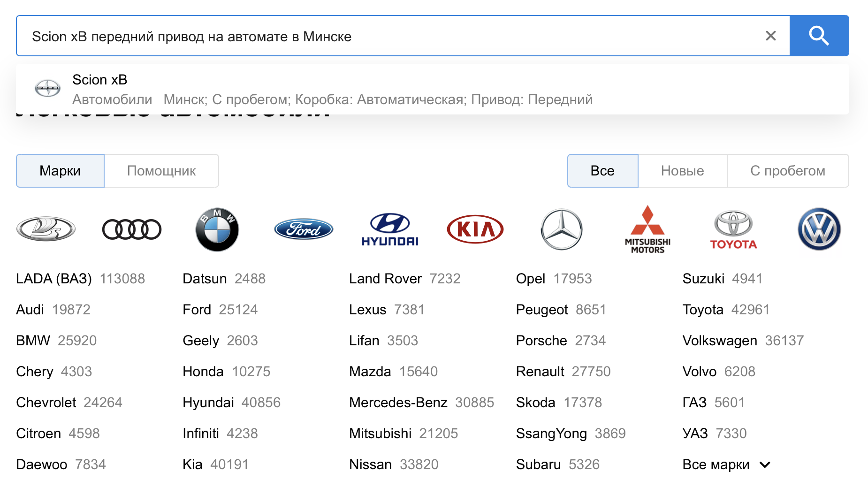Click the LADA logo icon

pyautogui.click(x=46, y=229)
